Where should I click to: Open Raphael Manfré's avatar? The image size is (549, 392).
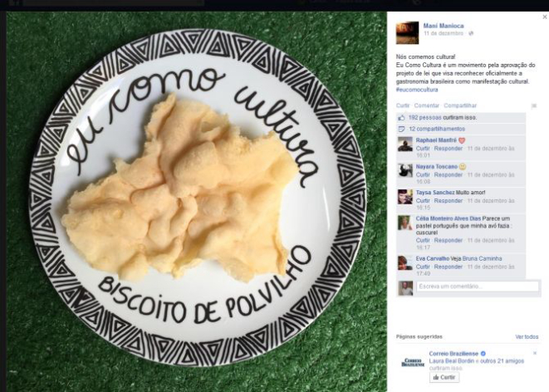(405, 145)
